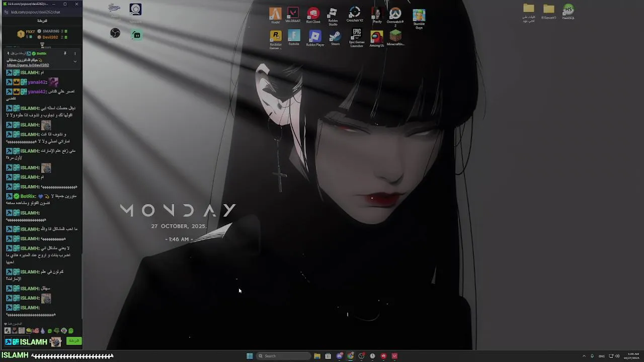Viewport: 644px width, 362px height.
Task: Open the ENG language switcher
Action: click(601, 356)
